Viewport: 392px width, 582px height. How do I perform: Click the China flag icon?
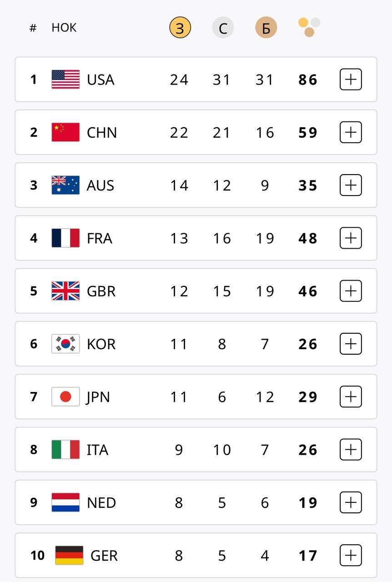[x=65, y=132]
